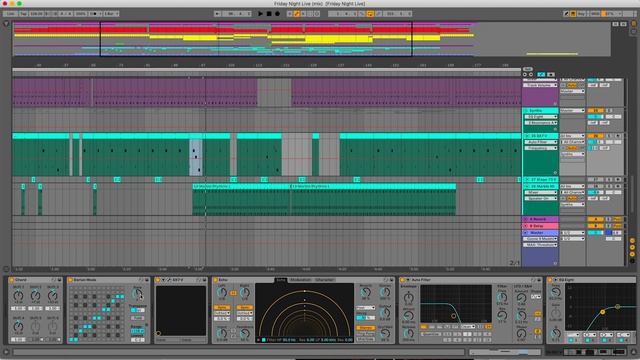Open the 1 Bar quantization menu
This screenshot has width=640, height=360.
(111, 13)
